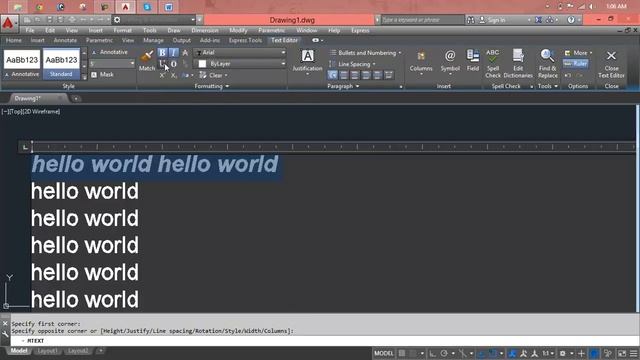Viewport: 640px width, 360px height.
Task: Click the white ByLayer color swatch
Action: (x=202, y=64)
